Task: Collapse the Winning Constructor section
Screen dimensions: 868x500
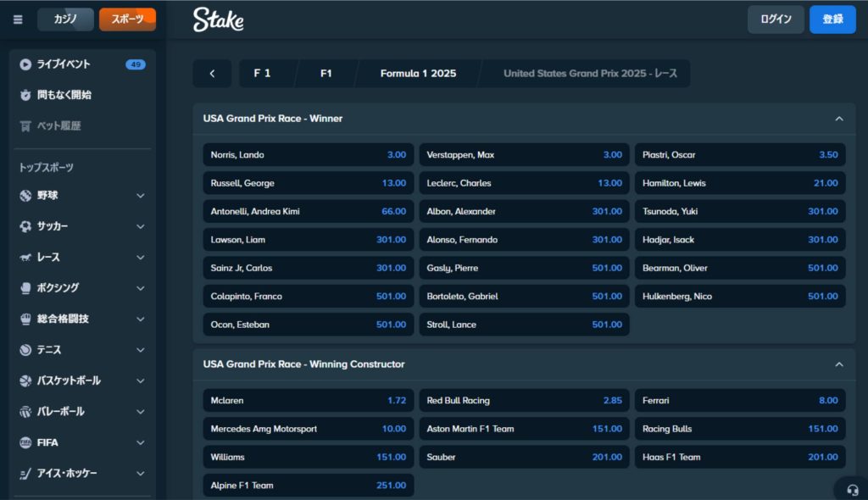Action: pyautogui.click(x=839, y=364)
